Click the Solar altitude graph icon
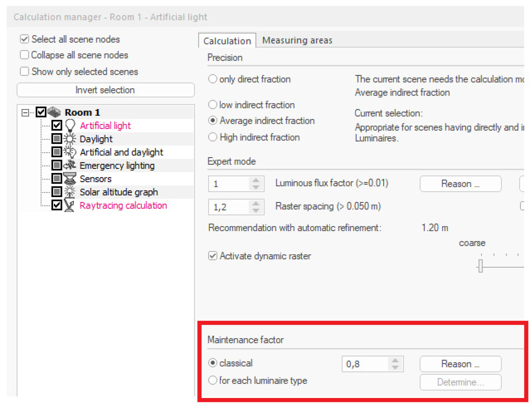The height and width of the screenshot is (409, 532). click(x=70, y=192)
